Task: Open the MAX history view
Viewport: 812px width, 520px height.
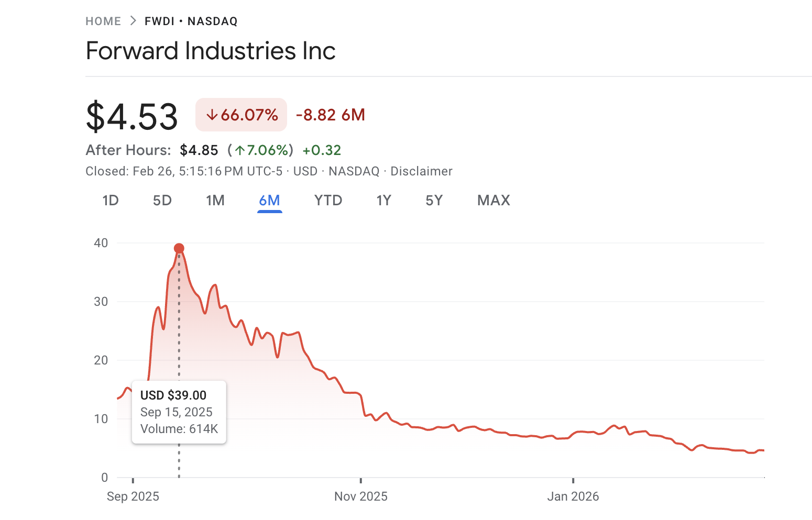Action: (x=493, y=200)
